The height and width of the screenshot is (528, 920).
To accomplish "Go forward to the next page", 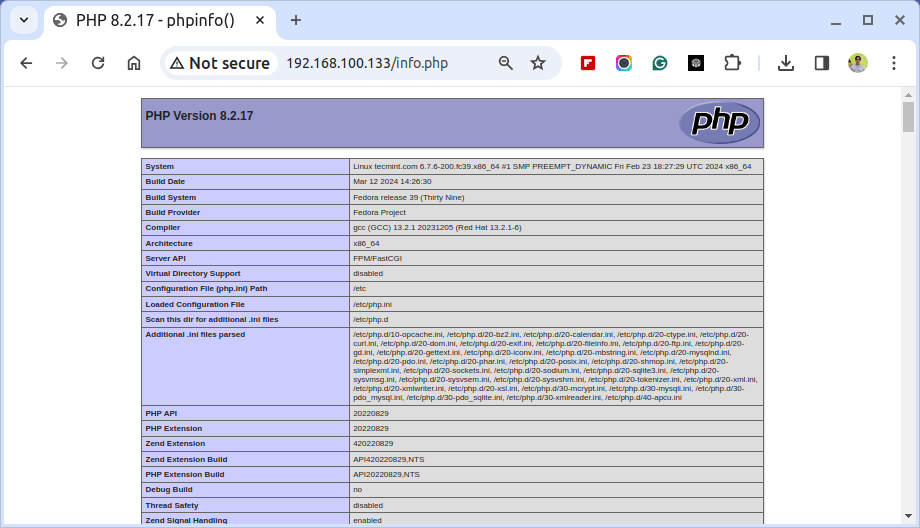I will coord(62,63).
